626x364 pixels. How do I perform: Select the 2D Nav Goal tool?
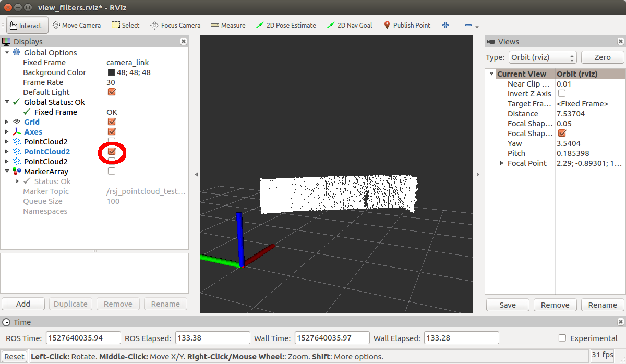coord(350,25)
